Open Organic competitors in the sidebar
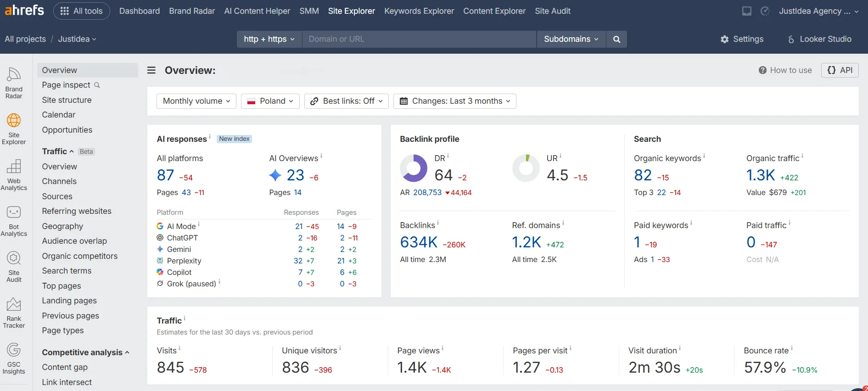Screen dimensions: 868x391 tap(80, 256)
